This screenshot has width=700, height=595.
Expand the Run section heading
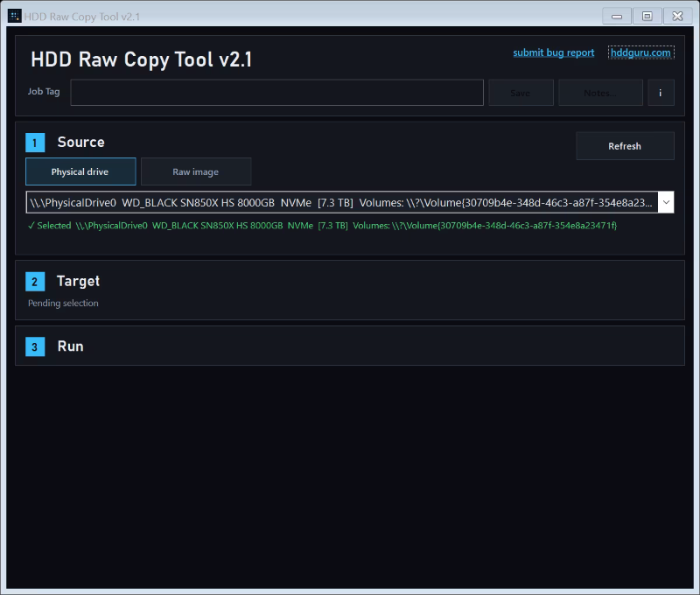[71, 346]
